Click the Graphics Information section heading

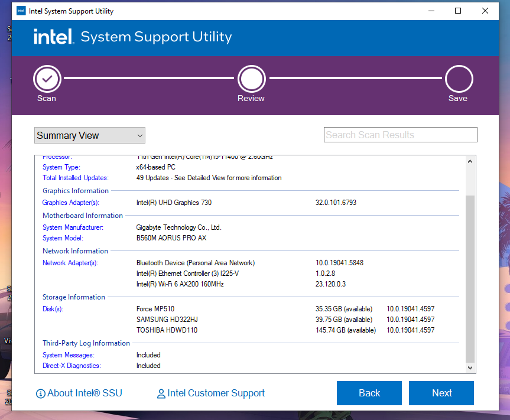(76, 191)
